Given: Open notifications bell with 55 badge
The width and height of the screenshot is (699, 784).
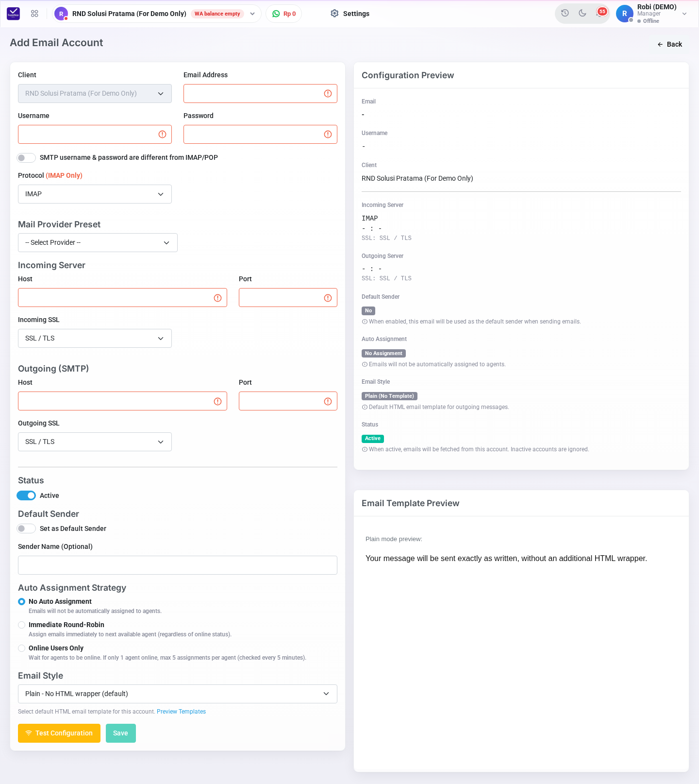Looking at the screenshot, I should coord(600,13).
